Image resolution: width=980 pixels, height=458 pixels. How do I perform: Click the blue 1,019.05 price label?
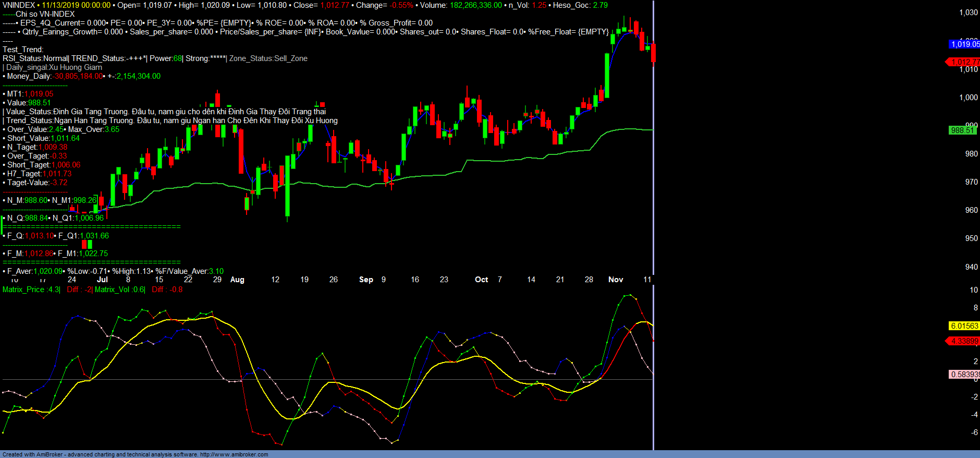pyautogui.click(x=964, y=44)
